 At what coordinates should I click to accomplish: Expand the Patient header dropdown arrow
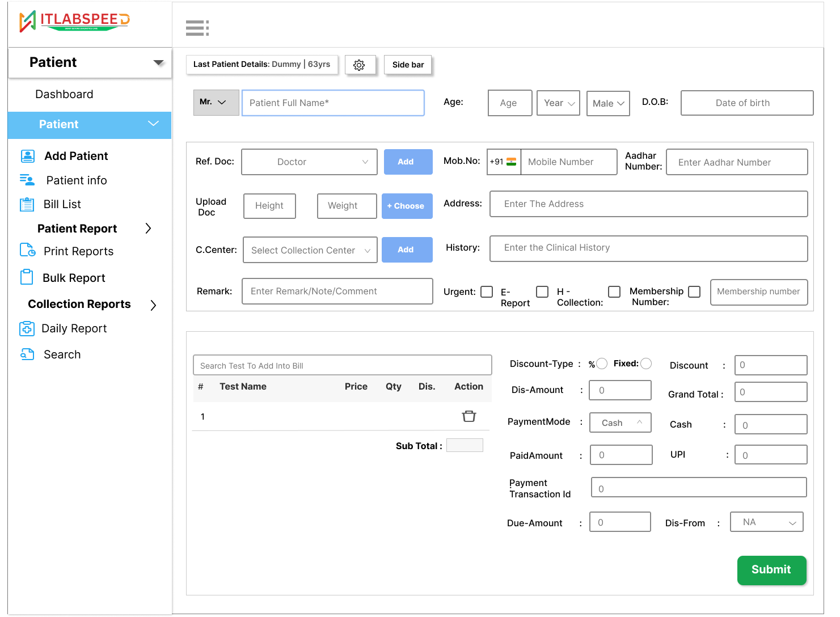pos(158,62)
